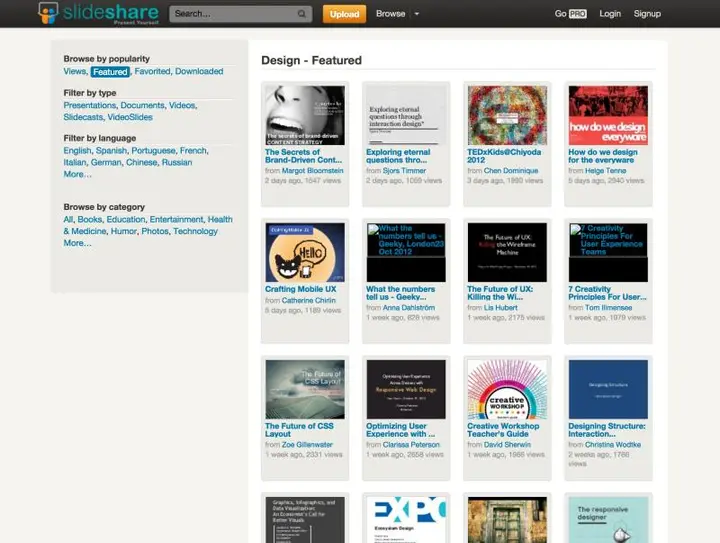Browse the Books category
Screen dimensions: 720x543
click(90, 219)
